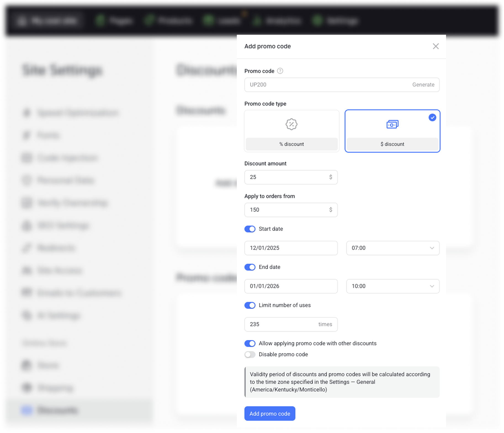Toggle the Start date switch off
The height and width of the screenshot is (433, 504).
pyautogui.click(x=250, y=229)
